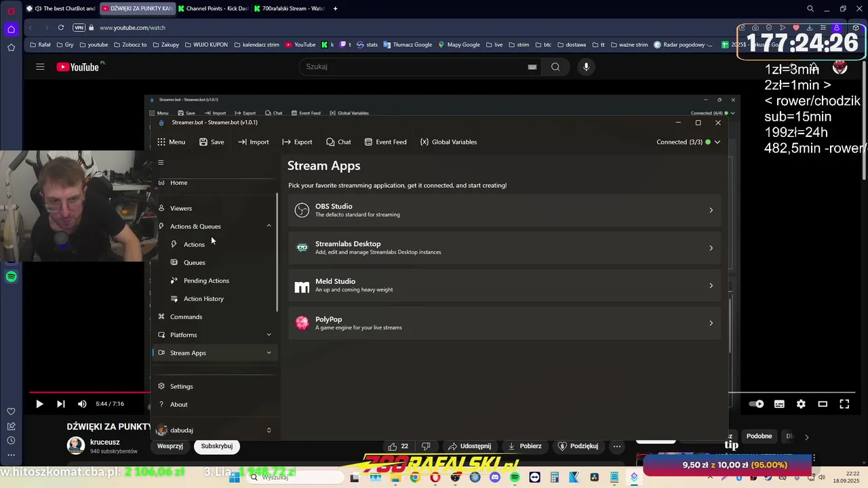Open the Windows Start button

[x=234, y=477]
